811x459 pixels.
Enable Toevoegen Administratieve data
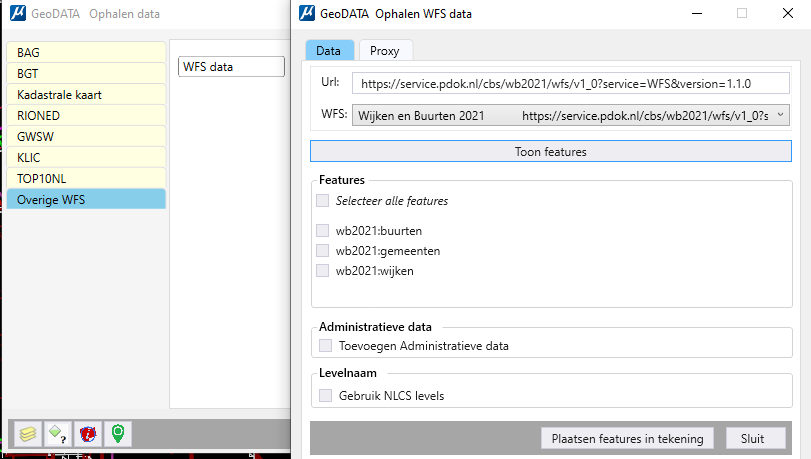(x=325, y=346)
